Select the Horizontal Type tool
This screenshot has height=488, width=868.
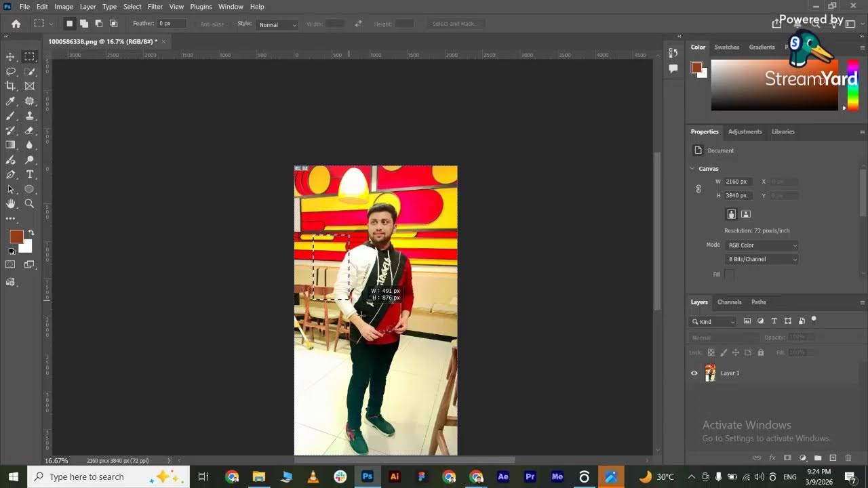[x=29, y=175]
